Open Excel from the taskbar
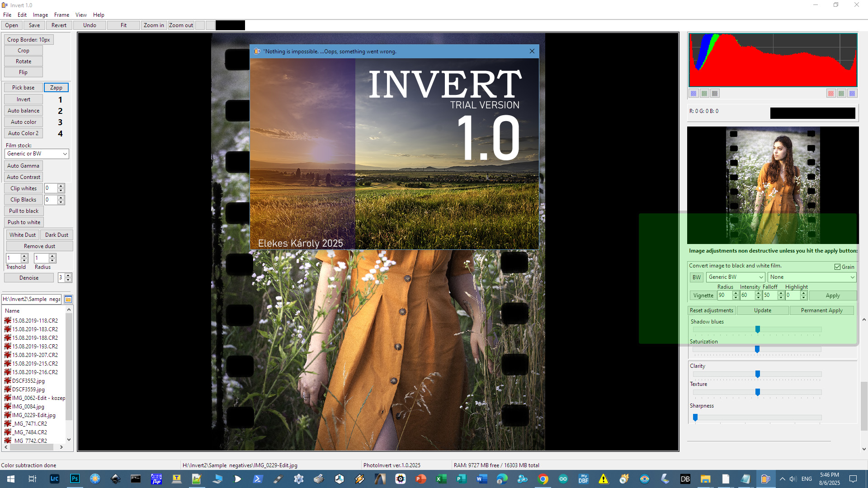The width and height of the screenshot is (868, 488). [x=441, y=479]
